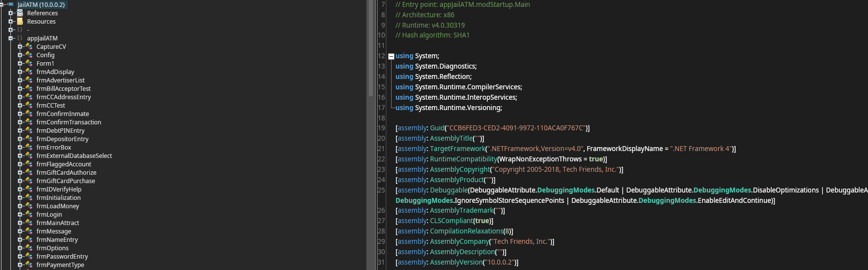
Task: Expand the frmOptions class node
Action: (x=20, y=248)
